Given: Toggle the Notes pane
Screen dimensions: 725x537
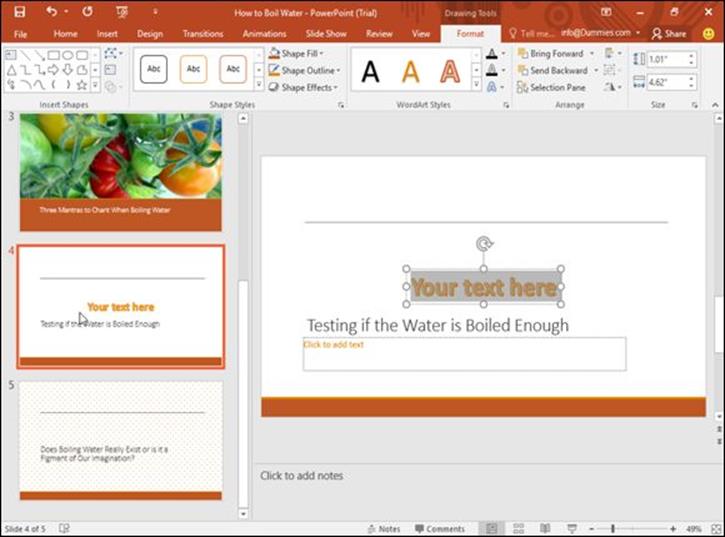Looking at the screenshot, I should coord(383,528).
